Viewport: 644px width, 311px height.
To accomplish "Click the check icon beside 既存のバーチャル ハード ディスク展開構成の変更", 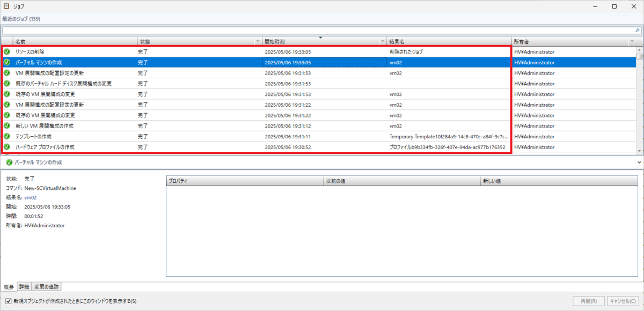I will click(x=7, y=84).
